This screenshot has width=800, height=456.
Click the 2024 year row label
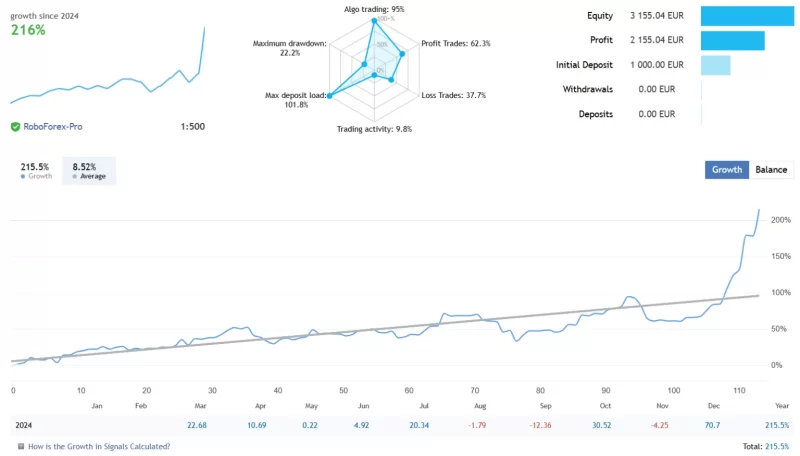tap(24, 425)
